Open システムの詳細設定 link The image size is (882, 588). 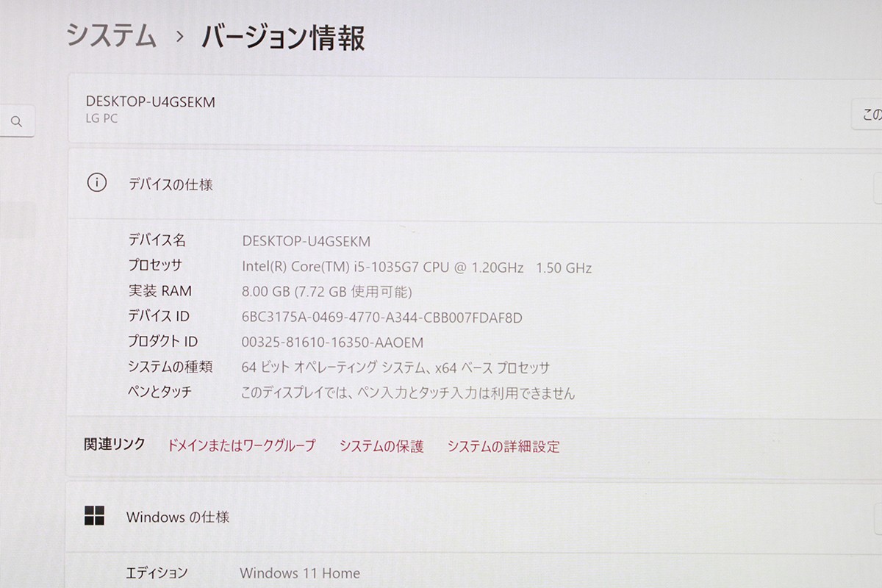coord(503,446)
